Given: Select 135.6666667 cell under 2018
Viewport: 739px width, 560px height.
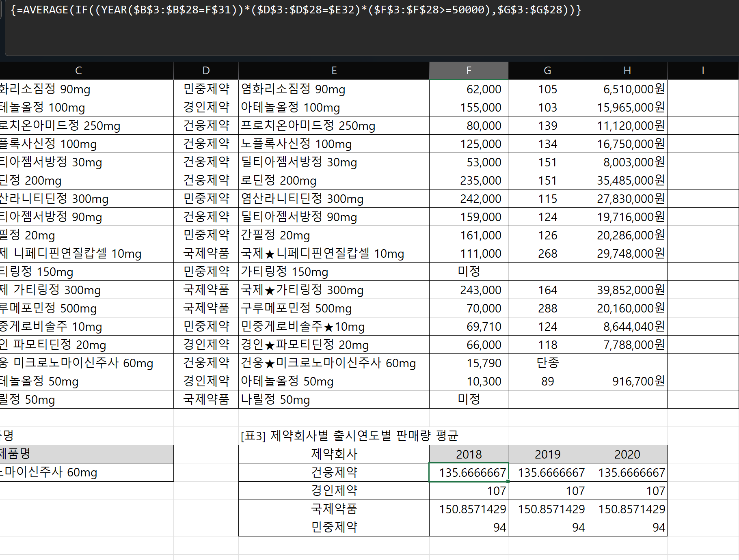Looking at the screenshot, I should (469, 472).
